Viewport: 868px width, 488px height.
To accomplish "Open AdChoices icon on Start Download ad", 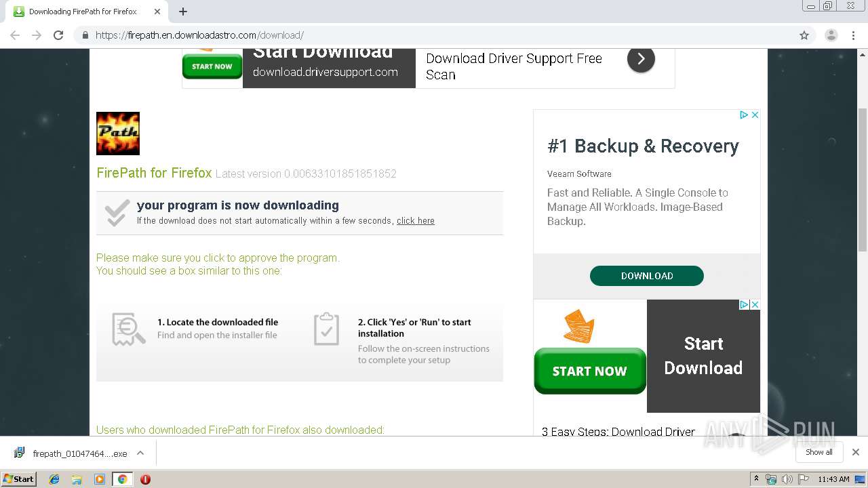I will pyautogui.click(x=743, y=305).
